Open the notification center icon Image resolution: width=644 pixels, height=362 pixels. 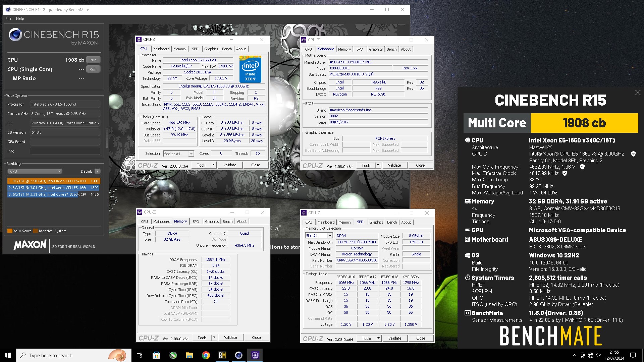pyautogui.click(x=633, y=355)
